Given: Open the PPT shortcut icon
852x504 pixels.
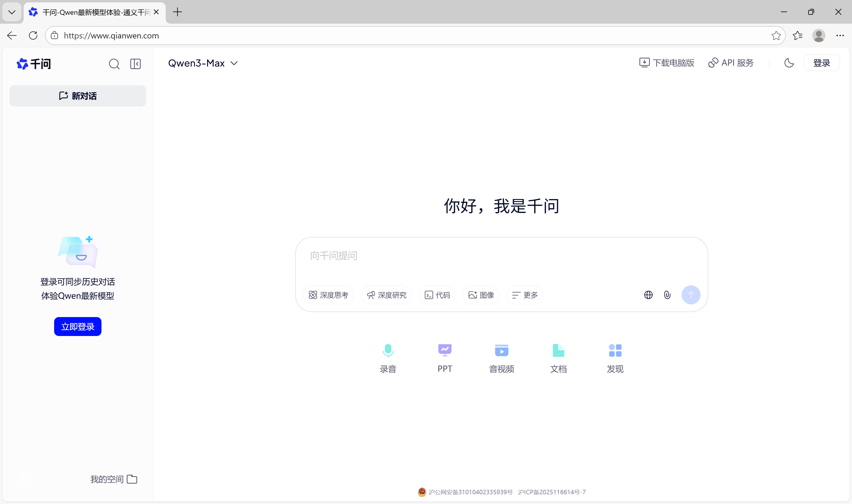Looking at the screenshot, I should [x=445, y=358].
